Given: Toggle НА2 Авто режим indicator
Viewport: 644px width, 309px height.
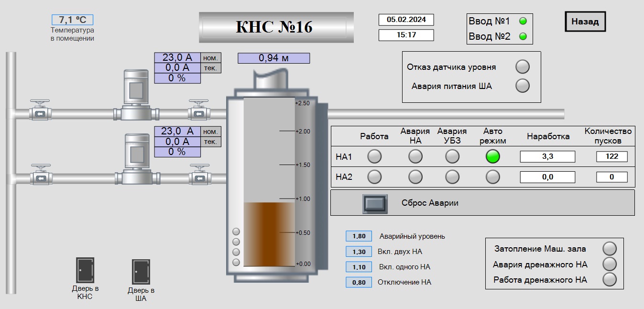Looking at the screenshot, I should click(x=493, y=177).
